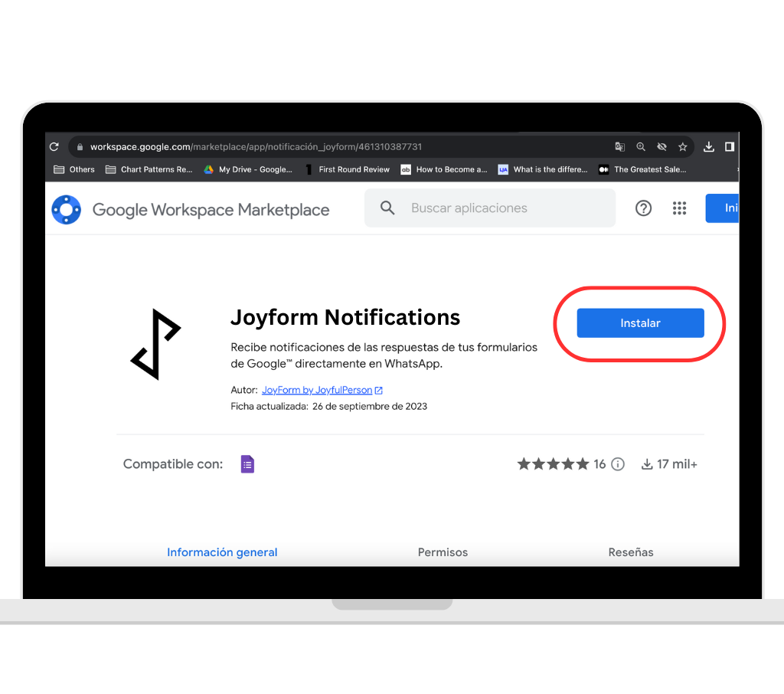Click the URL text in address bar

coord(256,146)
